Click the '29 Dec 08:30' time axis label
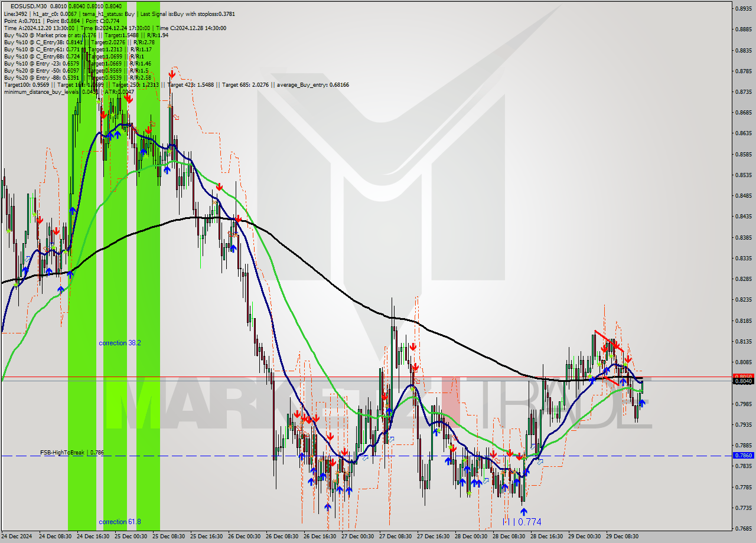The width and height of the screenshot is (756, 543). [x=622, y=537]
